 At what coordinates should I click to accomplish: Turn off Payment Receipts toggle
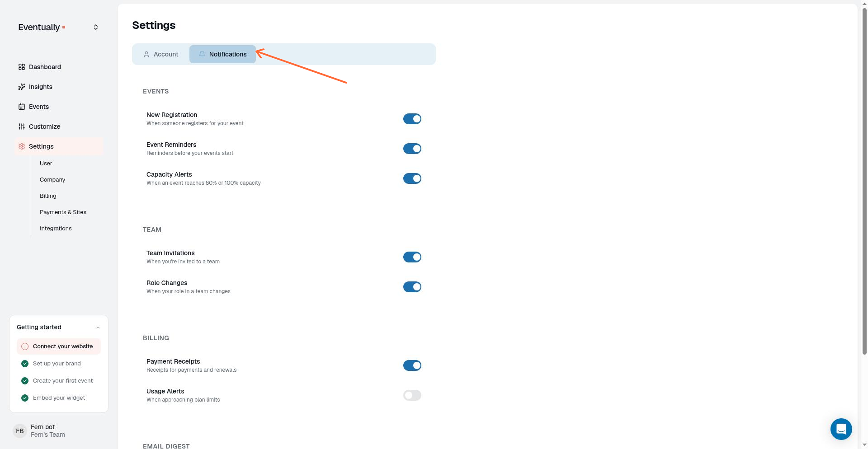pyautogui.click(x=412, y=365)
